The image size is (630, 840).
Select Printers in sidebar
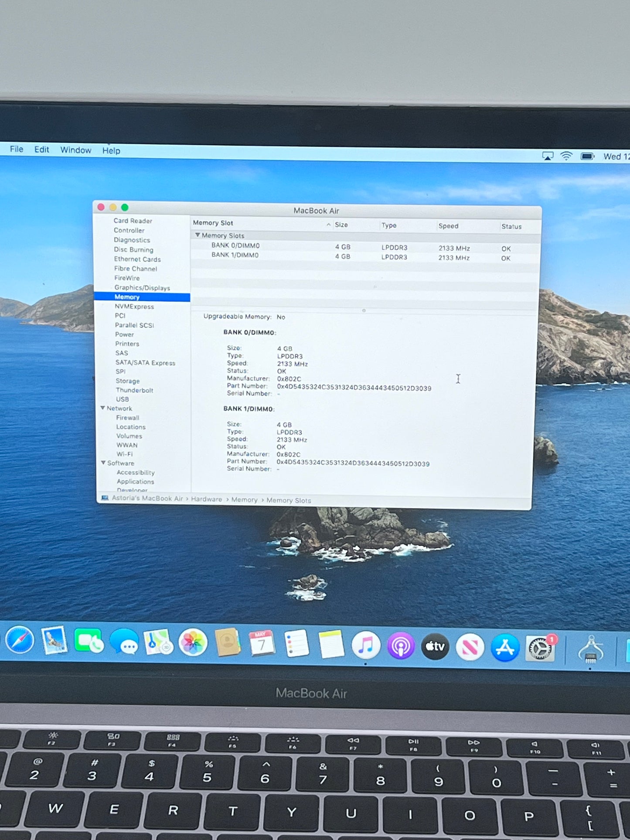click(x=127, y=343)
